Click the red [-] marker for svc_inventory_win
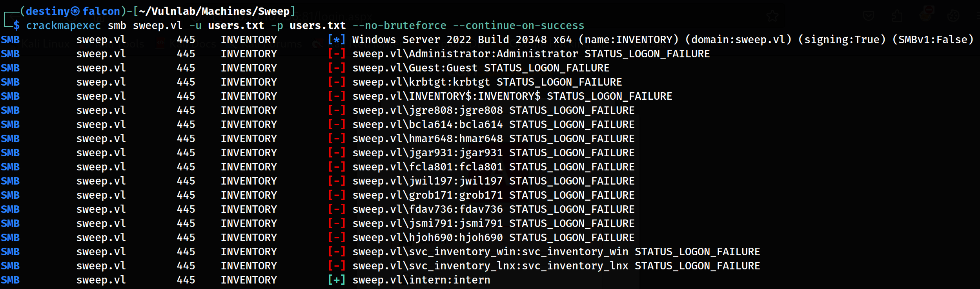The width and height of the screenshot is (980, 289). coord(337,252)
